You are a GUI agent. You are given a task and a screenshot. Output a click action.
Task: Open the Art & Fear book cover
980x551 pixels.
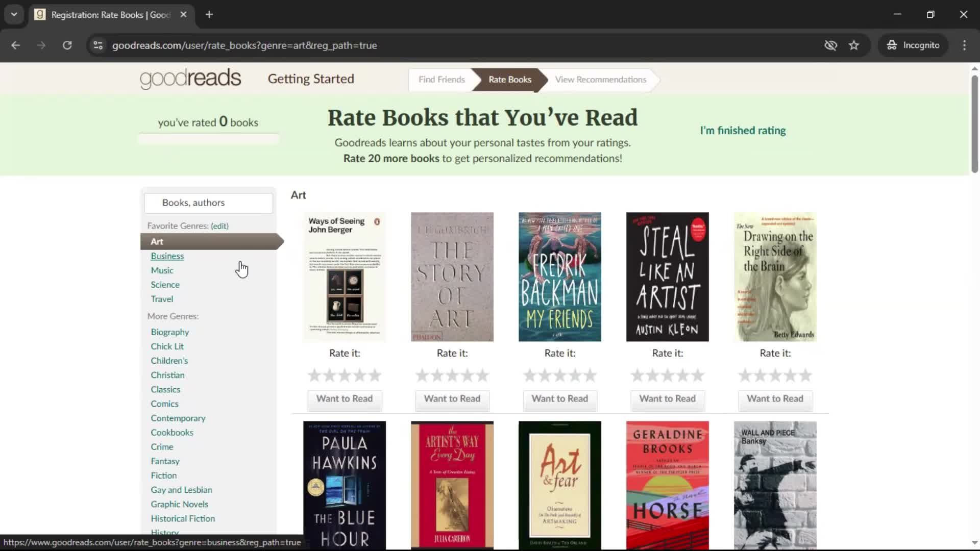click(x=560, y=485)
